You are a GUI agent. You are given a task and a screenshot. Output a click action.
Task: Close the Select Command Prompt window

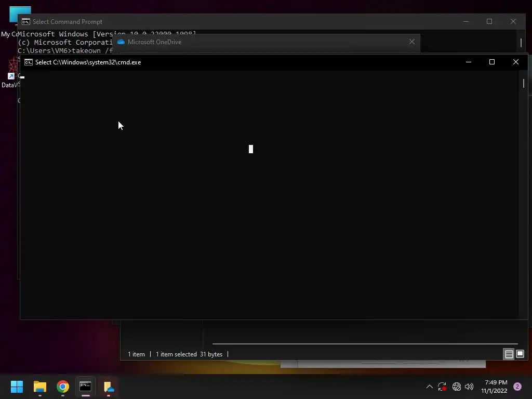point(513,21)
